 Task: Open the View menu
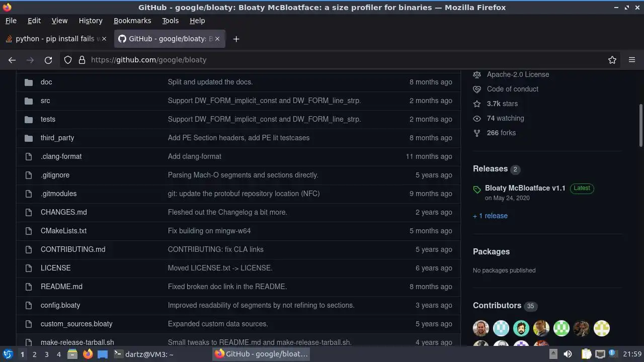pos(59,21)
